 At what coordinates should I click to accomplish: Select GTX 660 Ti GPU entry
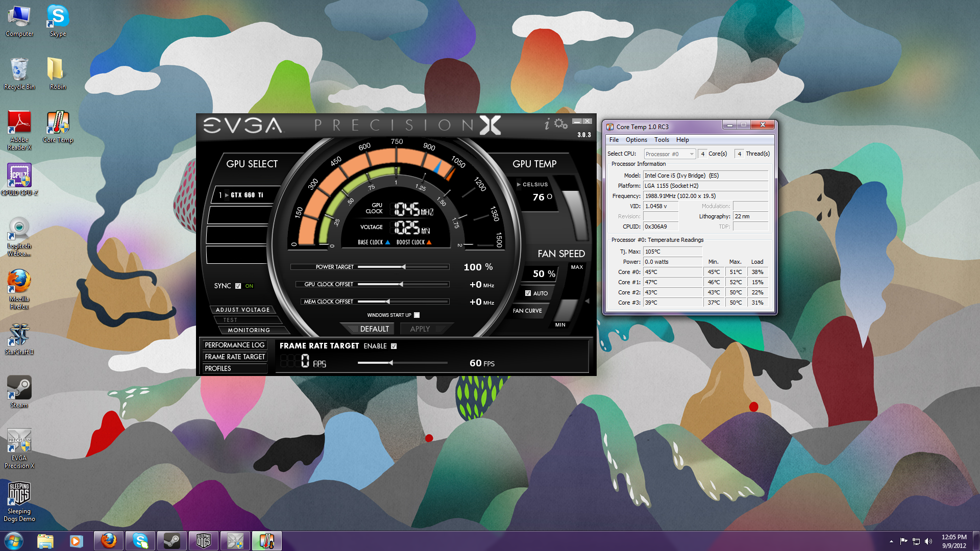click(244, 195)
